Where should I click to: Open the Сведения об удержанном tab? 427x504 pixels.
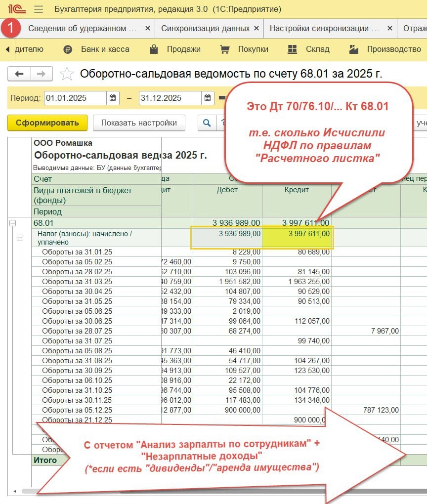83,28
